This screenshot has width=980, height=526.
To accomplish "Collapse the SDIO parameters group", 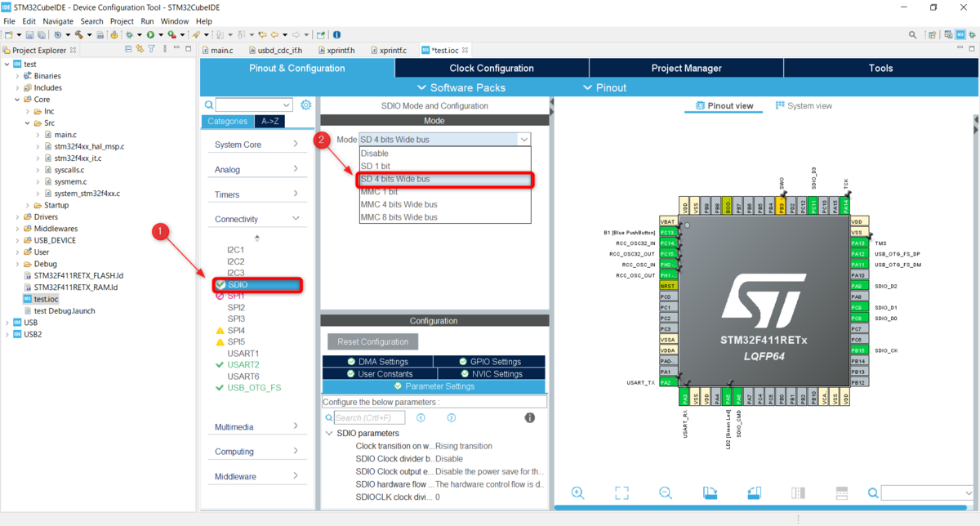I will (329, 433).
